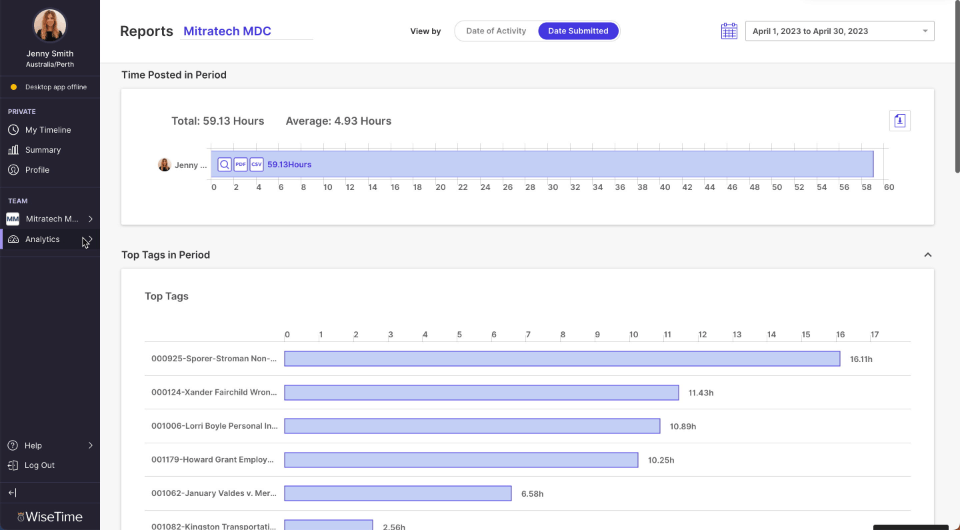Expand the Help menu chevron
This screenshot has width=960, height=530.
click(x=90, y=446)
